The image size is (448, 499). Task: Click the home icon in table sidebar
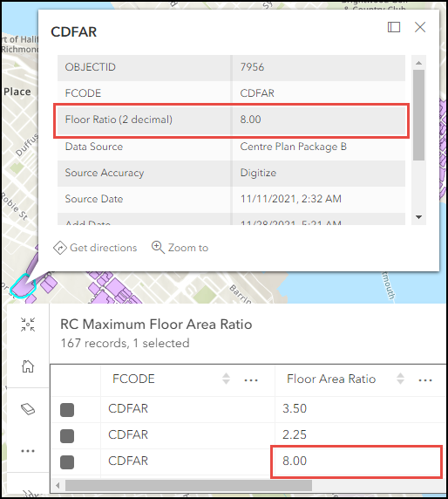28,366
